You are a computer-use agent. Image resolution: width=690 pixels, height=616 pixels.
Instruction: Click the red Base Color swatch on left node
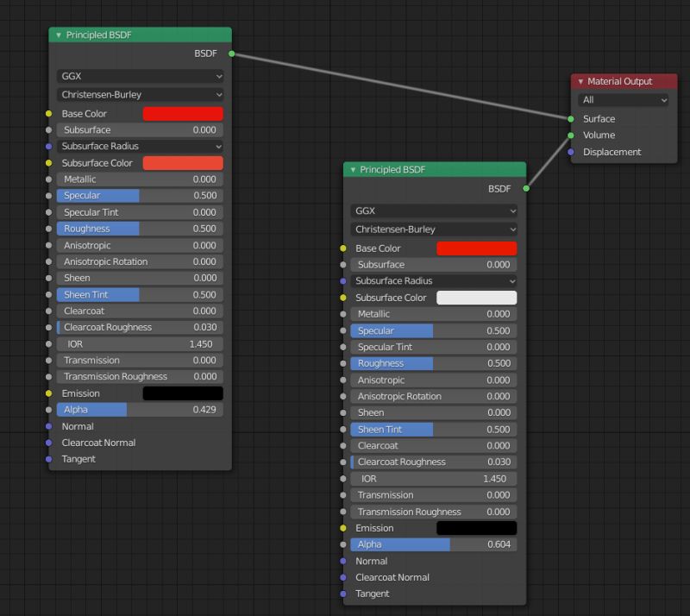(x=182, y=113)
